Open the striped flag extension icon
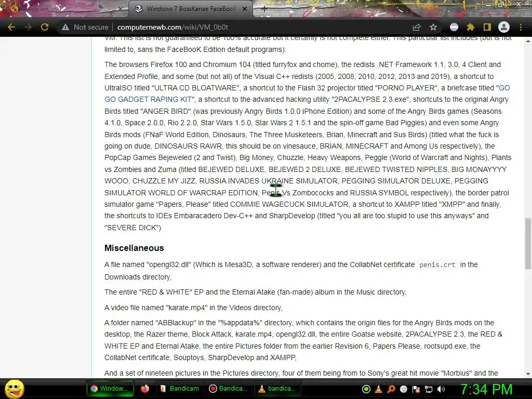This screenshot has width=532, height=399. [x=454, y=27]
